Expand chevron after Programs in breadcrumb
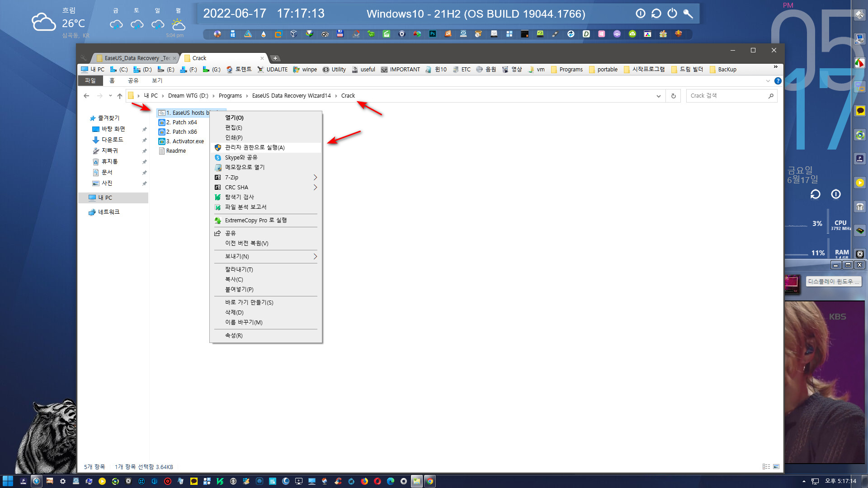868x488 pixels. (x=247, y=96)
